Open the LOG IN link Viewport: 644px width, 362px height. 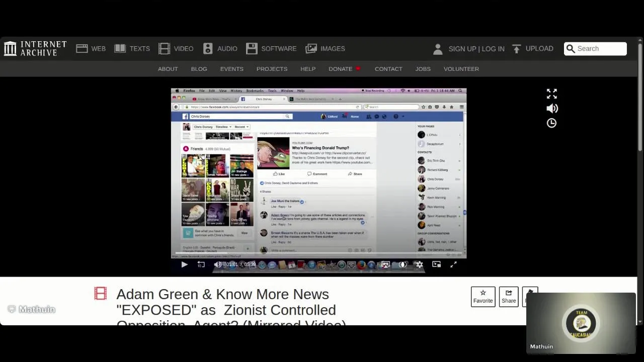(493, 49)
